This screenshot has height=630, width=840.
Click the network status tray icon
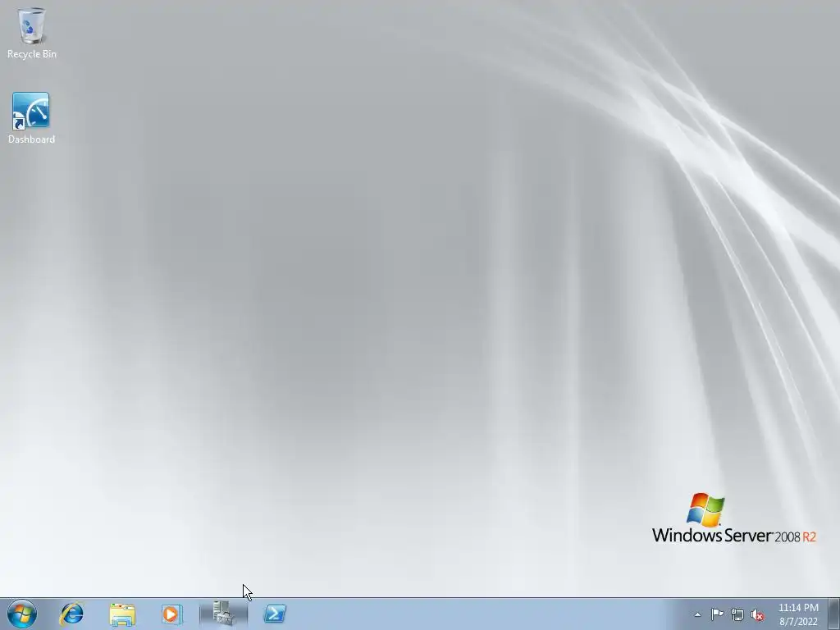coord(737,614)
